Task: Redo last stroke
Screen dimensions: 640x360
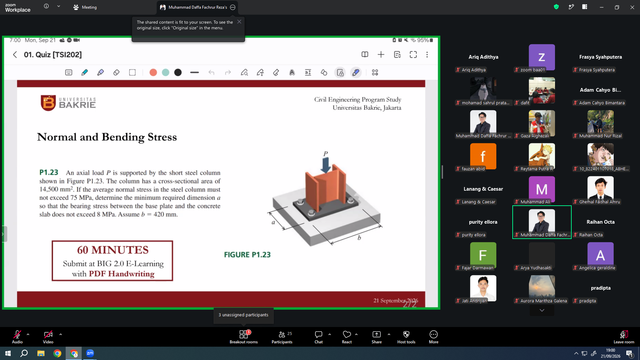Action: click(228, 73)
